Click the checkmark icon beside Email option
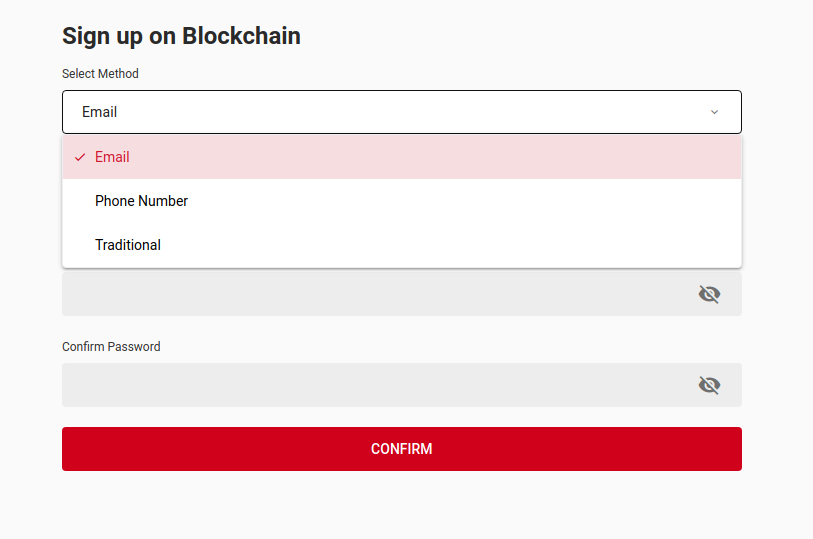The width and height of the screenshot is (813, 539). [80, 157]
